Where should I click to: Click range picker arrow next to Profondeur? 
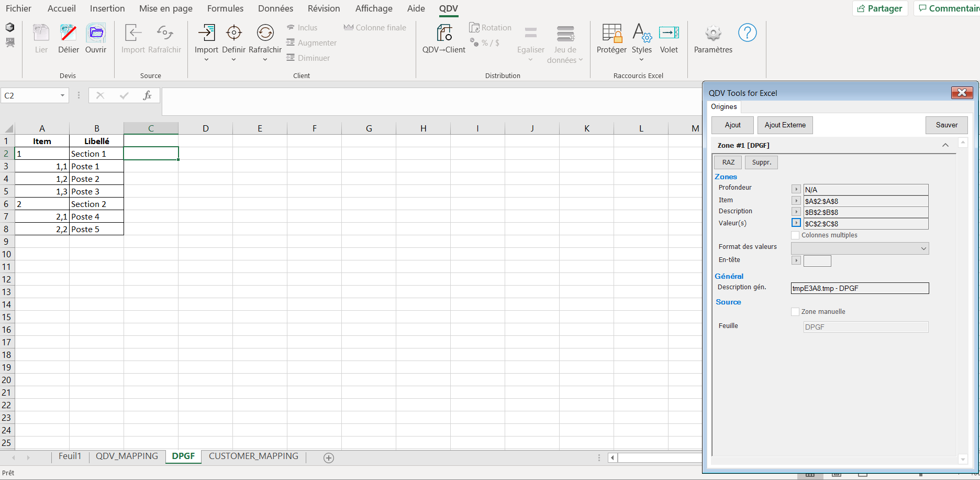coord(796,189)
